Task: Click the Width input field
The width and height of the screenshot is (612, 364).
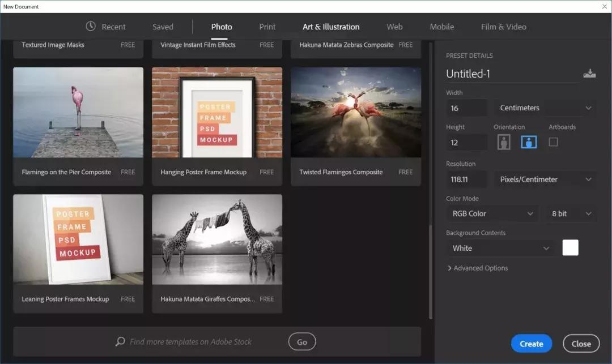Action: pyautogui.click(x=466, y=108)
